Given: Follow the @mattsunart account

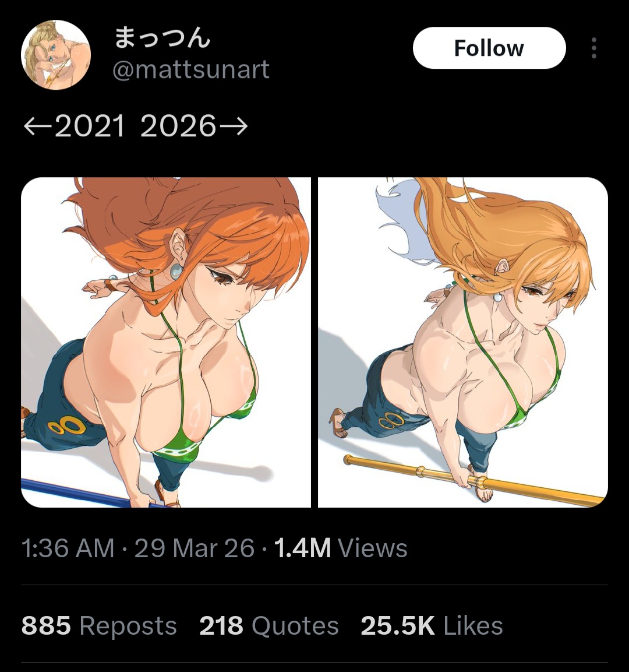Looking at the screenshot, I should (489, 48).
